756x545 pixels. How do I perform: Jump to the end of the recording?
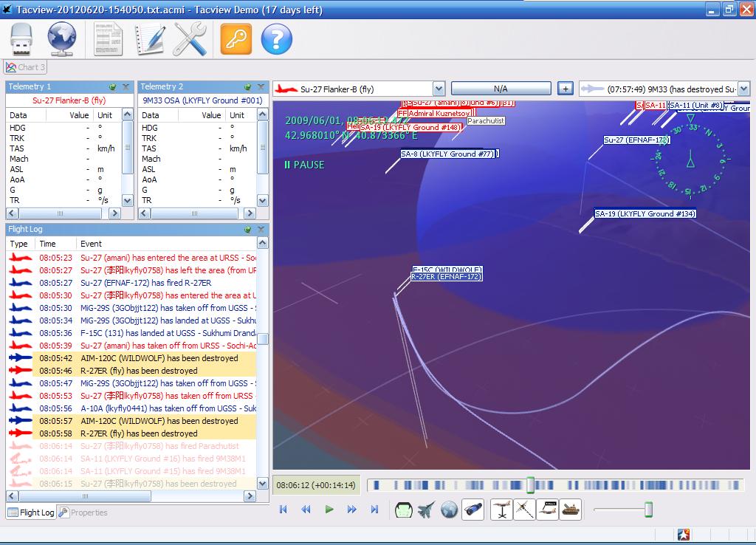click(x=374, y=510)
